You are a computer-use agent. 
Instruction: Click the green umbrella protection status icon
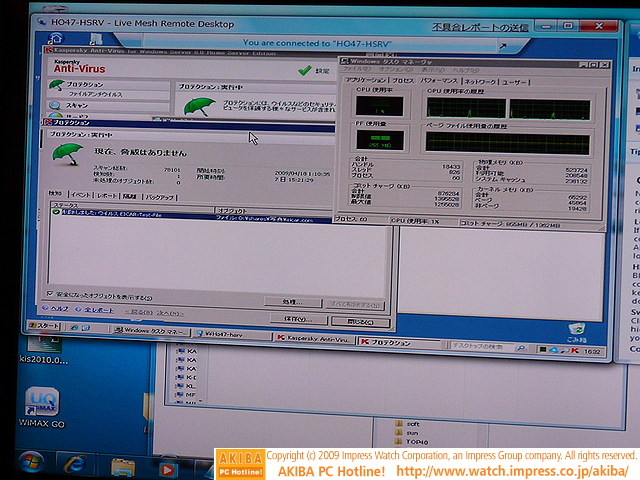[x=69, y=153]
